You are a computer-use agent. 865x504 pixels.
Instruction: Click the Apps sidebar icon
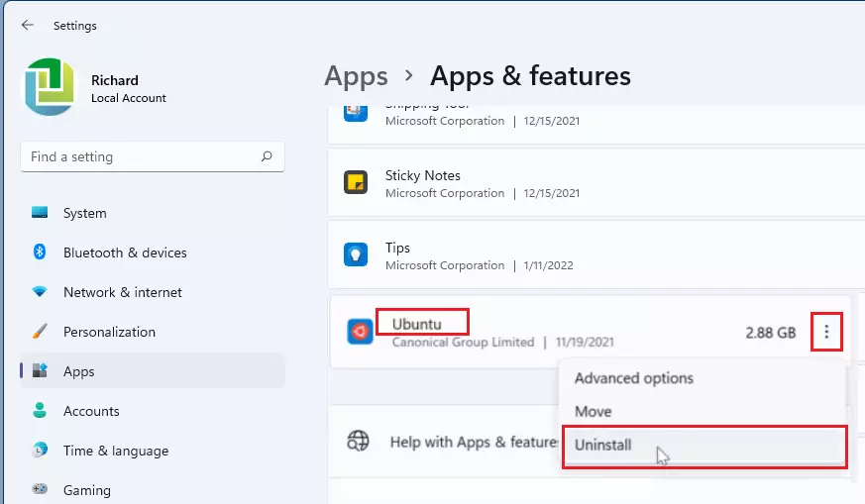click(40, 370)
